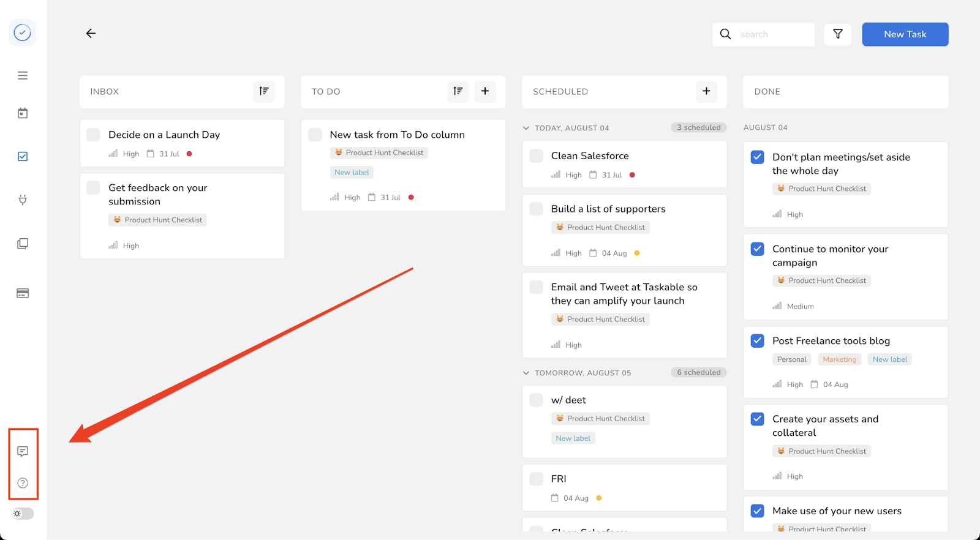Click yellow dot on 'Build a list of supporters'
This screenshot has width=980, height=540.
(x=637, y=253)
